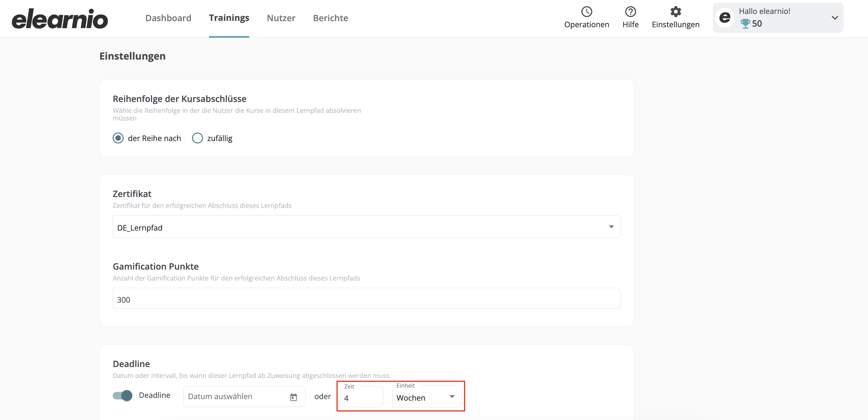Click the Zeit input field
Image resolution: width=868 pixels, height=420 pixels.
point(361,397)
